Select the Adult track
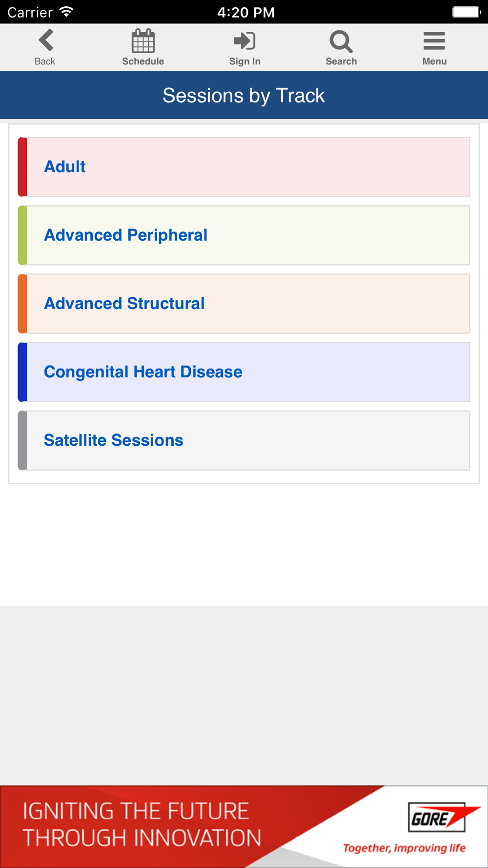This screenshot has width=488, height=868. pos(244,167)
